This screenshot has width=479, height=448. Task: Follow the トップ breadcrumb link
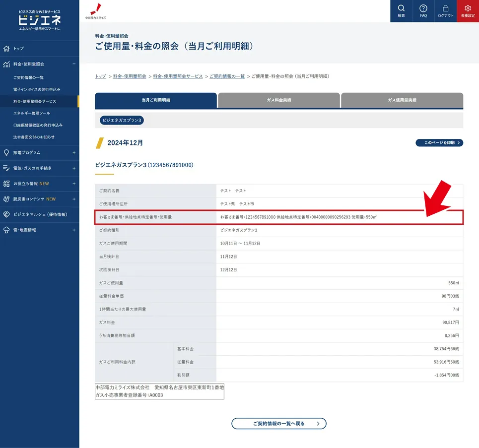point(100,76)
